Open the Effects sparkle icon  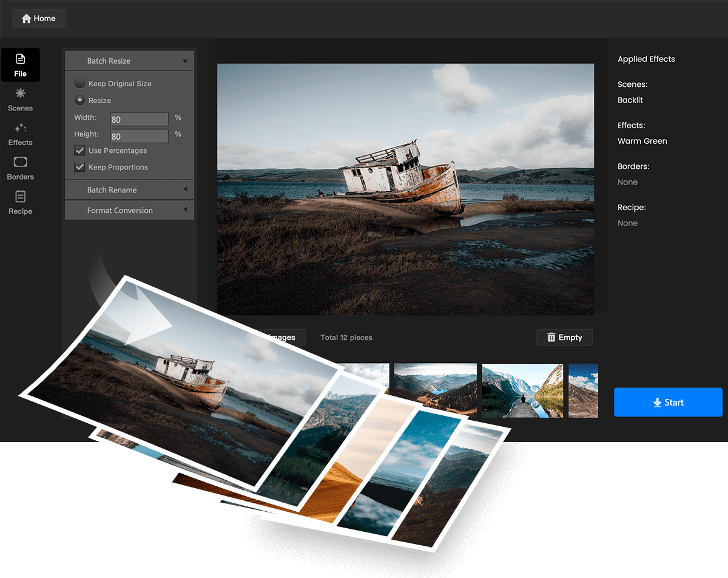click(x=21, y=128)
